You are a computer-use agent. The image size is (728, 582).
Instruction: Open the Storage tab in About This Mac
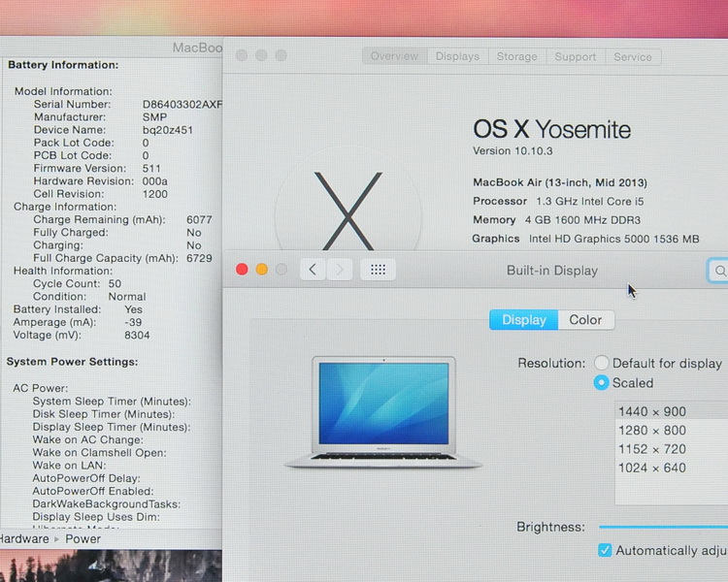point(517,56)
